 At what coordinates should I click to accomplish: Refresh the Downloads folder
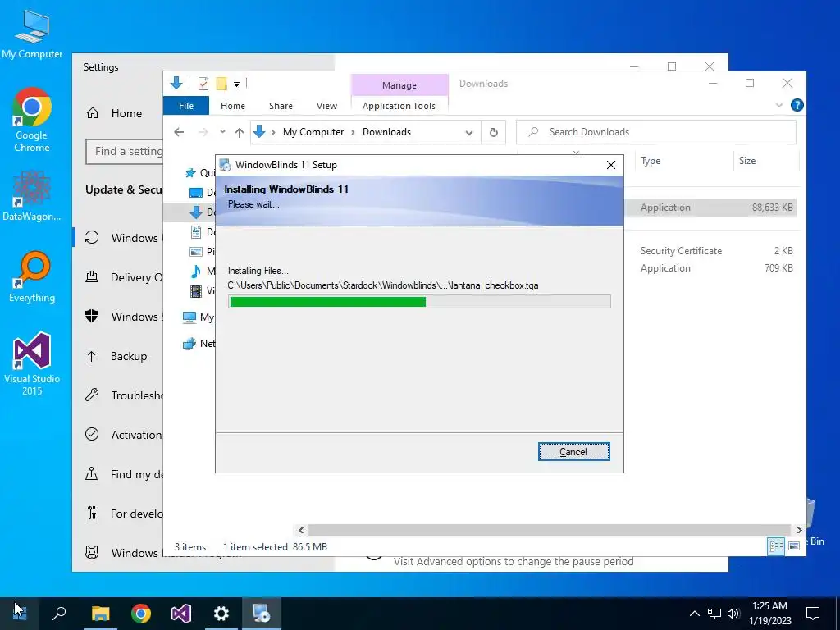pos(493,132)
